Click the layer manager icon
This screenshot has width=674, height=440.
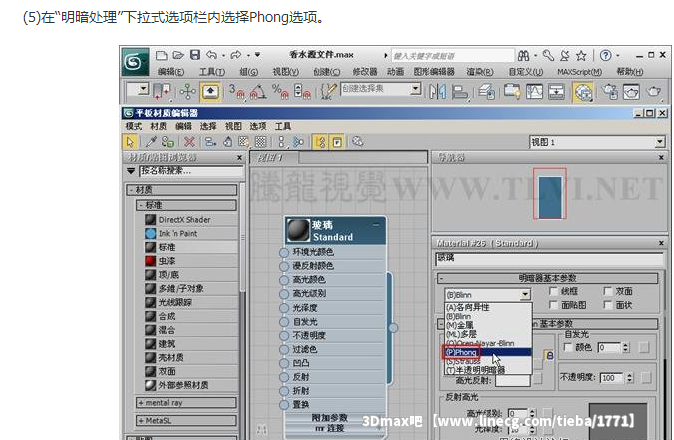coord(486,92)
